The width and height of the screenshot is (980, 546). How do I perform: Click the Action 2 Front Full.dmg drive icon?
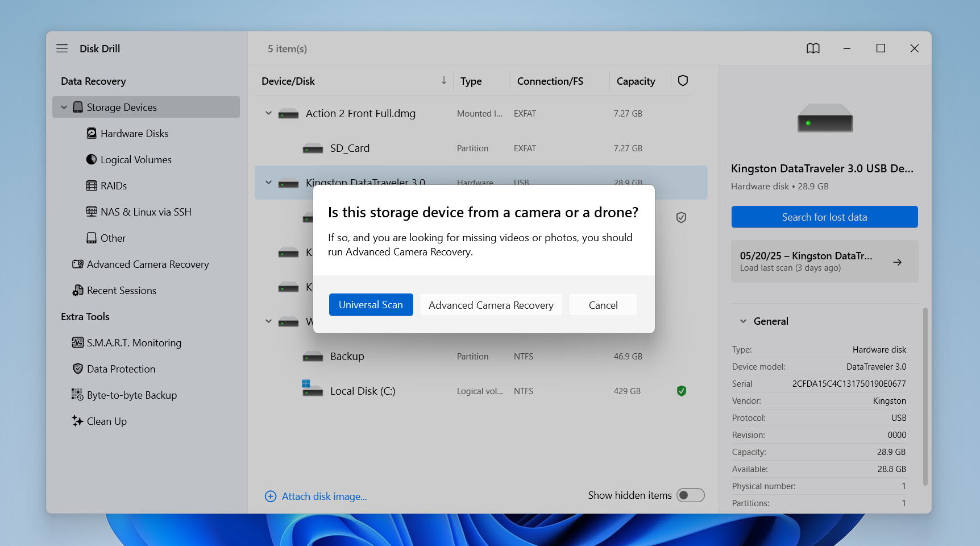coord(289,114)
